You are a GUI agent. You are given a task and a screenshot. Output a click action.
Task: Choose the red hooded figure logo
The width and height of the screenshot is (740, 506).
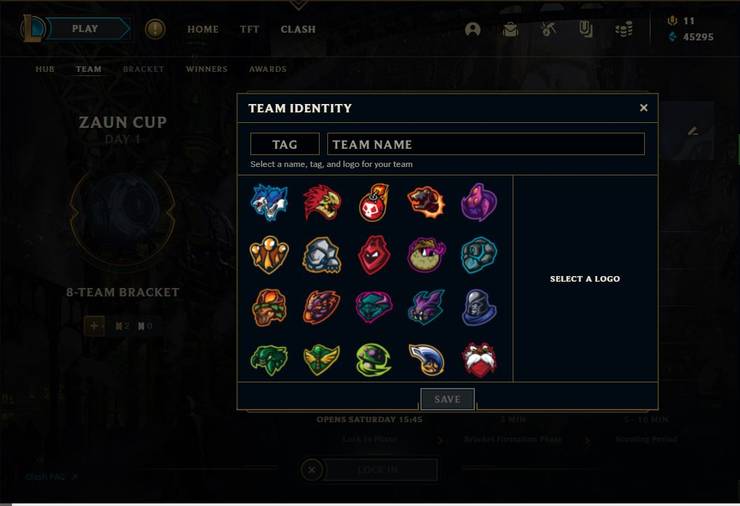point(374,255)
